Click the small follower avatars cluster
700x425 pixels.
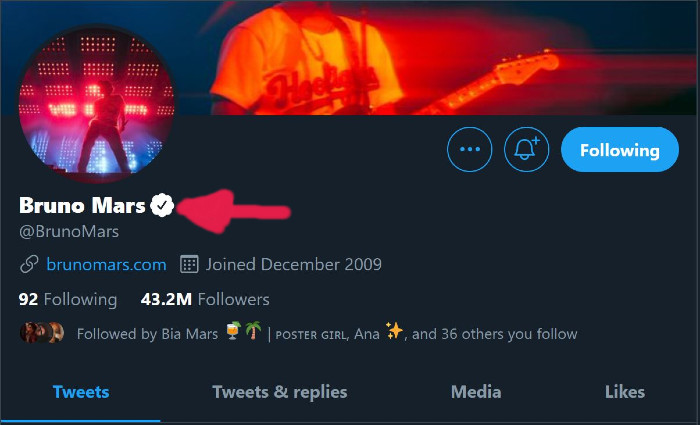[x=42, y=333]
